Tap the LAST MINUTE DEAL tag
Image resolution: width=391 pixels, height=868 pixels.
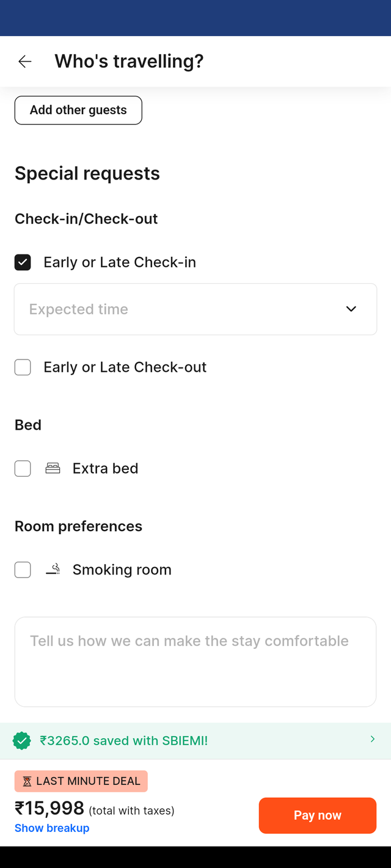81,781
